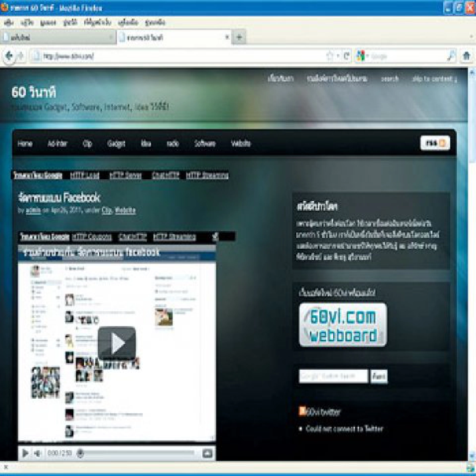Click the search button next to the site search box

[379, 376]
